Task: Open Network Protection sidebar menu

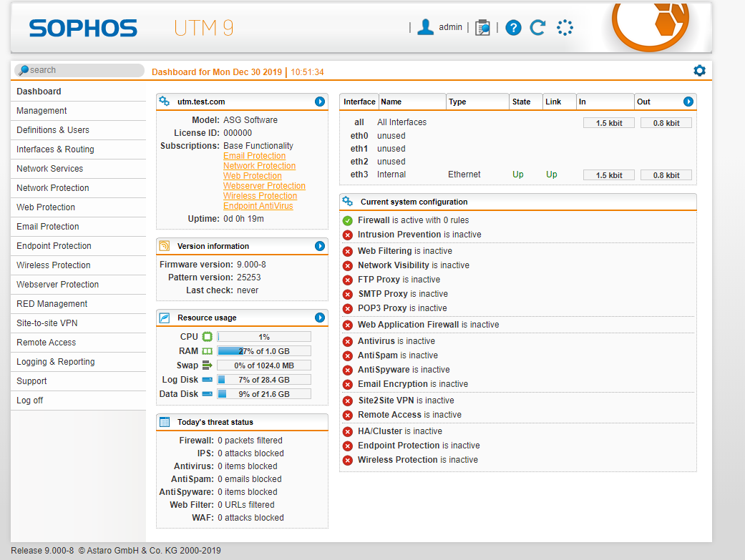Action: point(79,188)
